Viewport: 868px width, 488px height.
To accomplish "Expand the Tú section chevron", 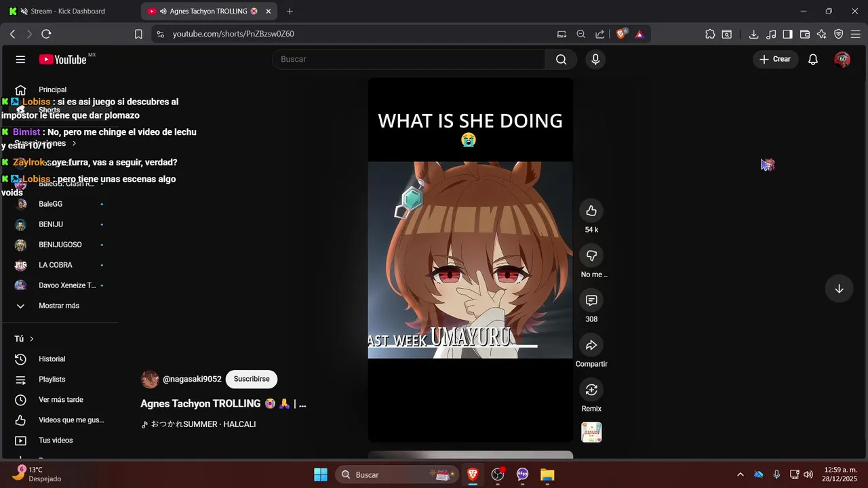I will [x=31, y=339].
